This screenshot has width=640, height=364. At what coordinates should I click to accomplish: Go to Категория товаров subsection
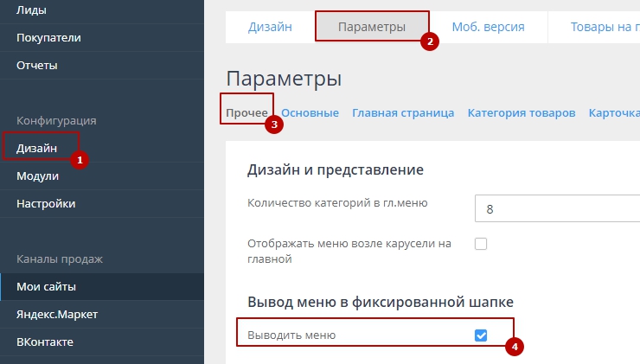(x=522, y=112)
